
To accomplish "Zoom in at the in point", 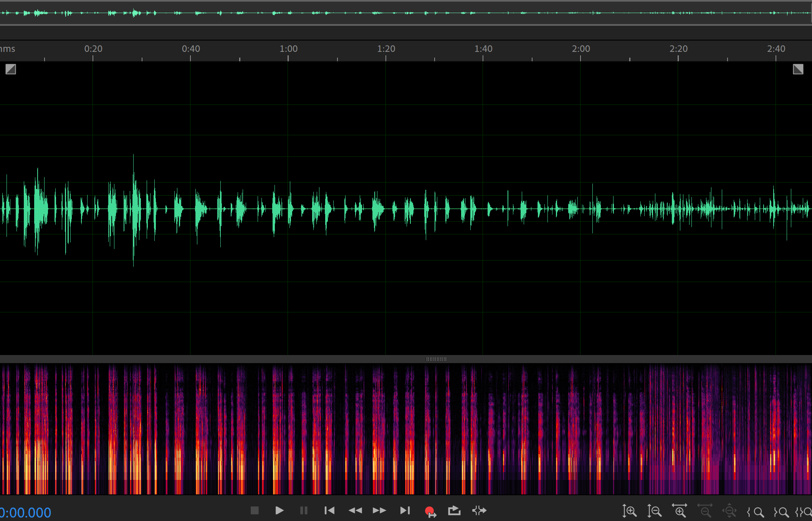I will [755, 512].
